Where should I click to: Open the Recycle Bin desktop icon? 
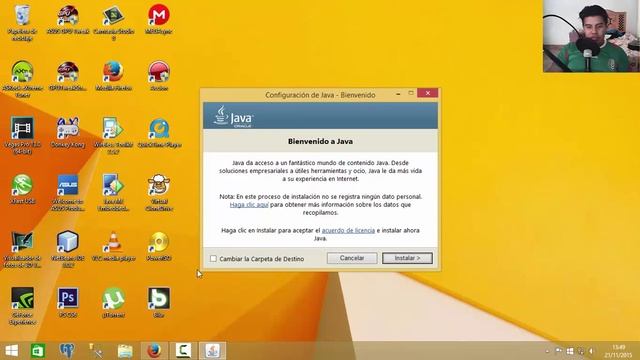click(x=22, y=22)
